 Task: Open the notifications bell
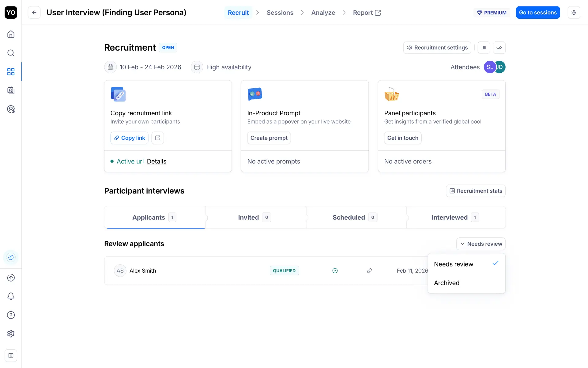(x=11, y=296)
